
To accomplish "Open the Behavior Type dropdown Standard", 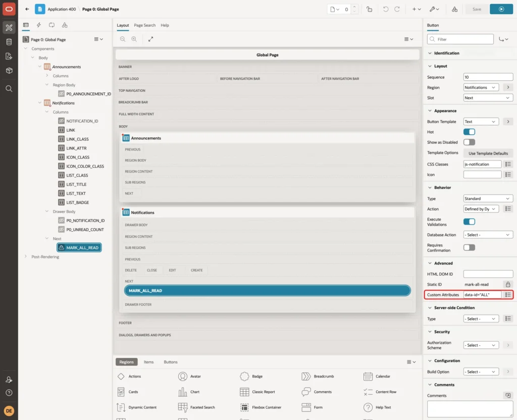I will point(488,198).
